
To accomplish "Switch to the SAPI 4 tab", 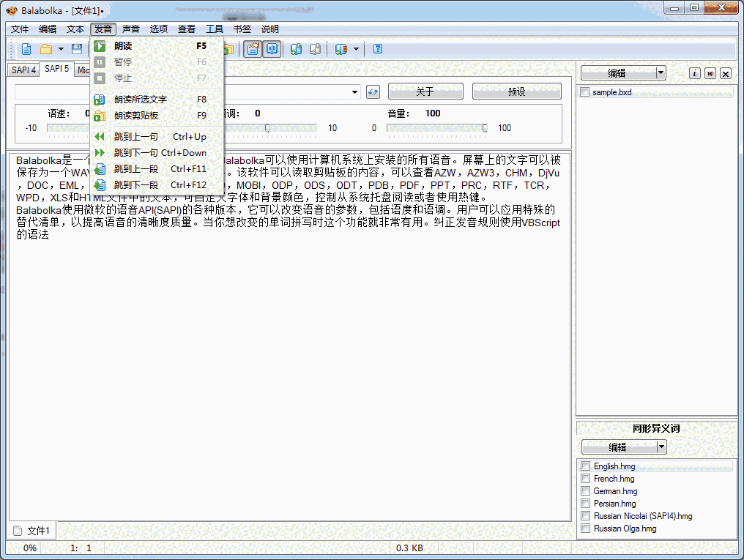I will [23, 70].
